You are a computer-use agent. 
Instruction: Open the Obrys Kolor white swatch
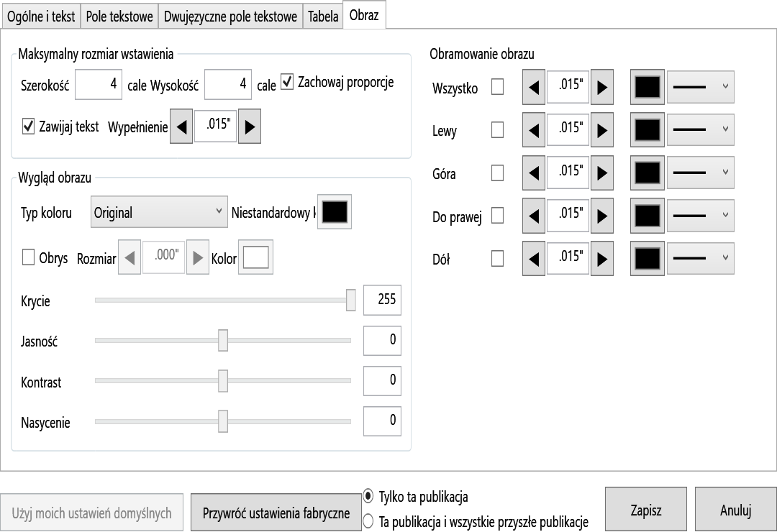click(x=255, y=257)
